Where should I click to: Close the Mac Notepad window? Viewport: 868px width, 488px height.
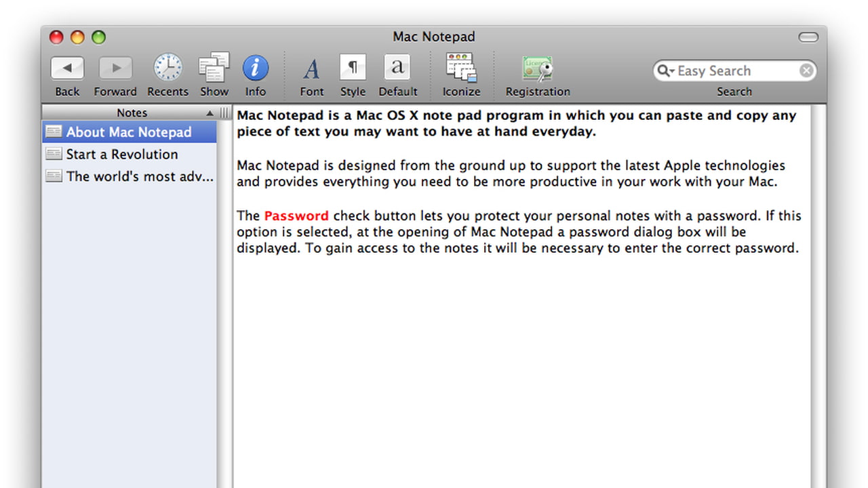pyautogui.click(x=56, y=37)
